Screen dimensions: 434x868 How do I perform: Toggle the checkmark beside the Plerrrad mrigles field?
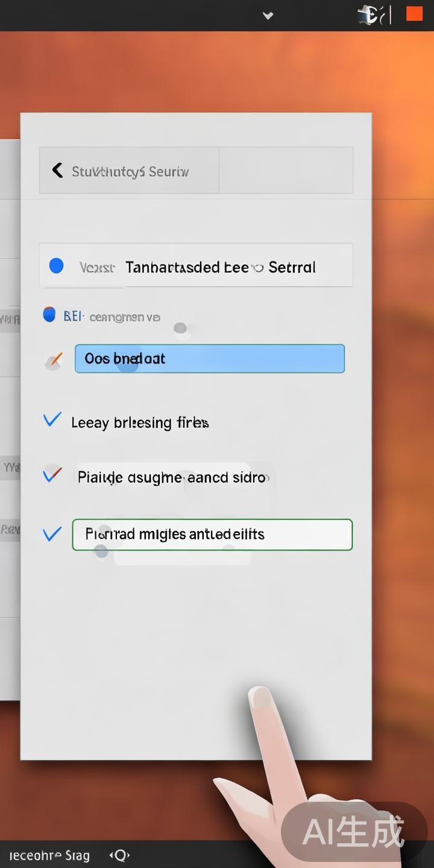pyautogui.click(x=52, y=534)
